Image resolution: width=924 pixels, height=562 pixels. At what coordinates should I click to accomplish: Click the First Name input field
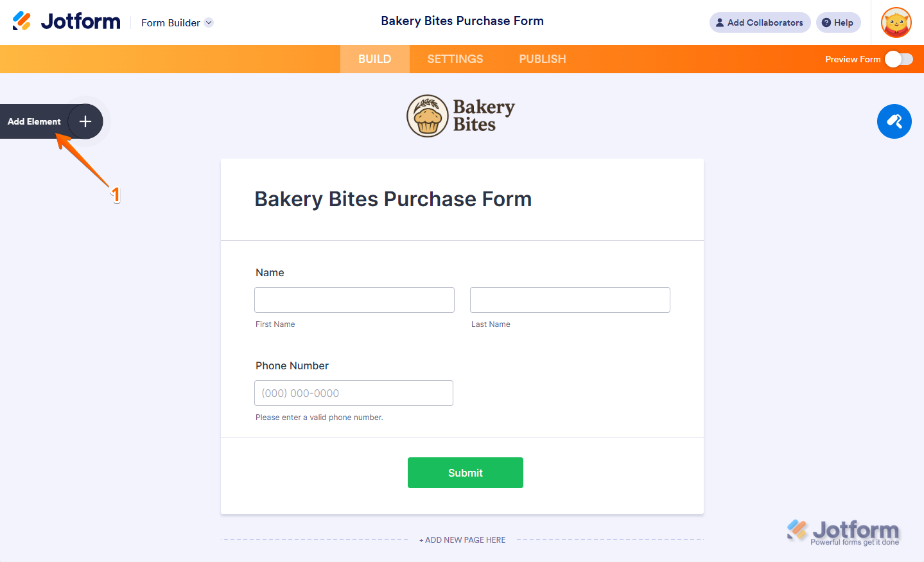354,300
